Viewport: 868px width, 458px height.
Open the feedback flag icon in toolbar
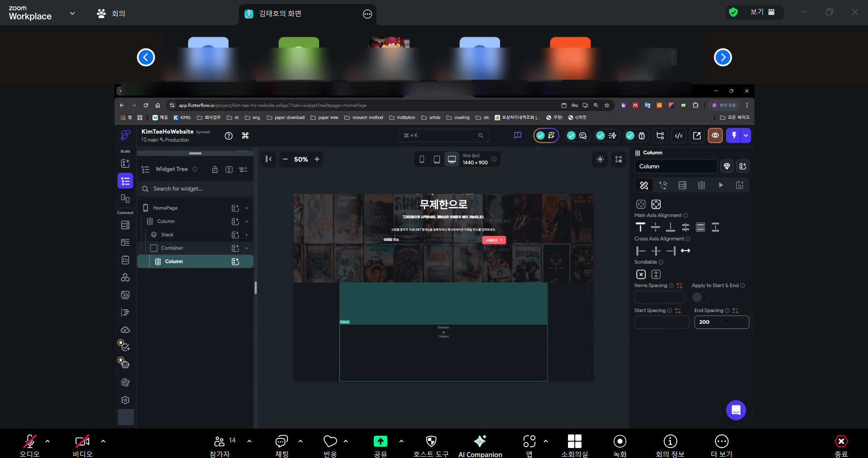point(518,135)
